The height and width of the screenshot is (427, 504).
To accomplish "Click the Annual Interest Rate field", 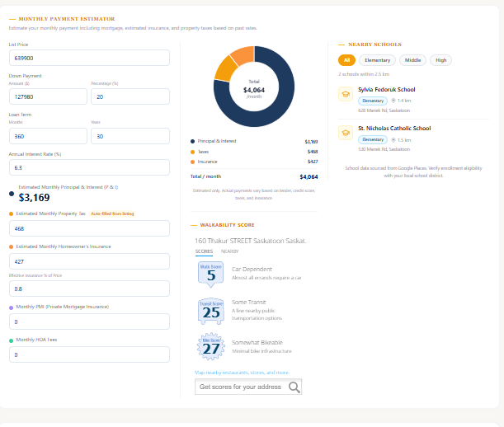I will [89, 167].
